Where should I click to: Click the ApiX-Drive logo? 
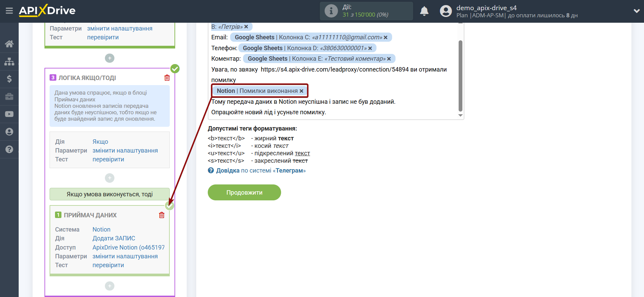tap(47, 11)
